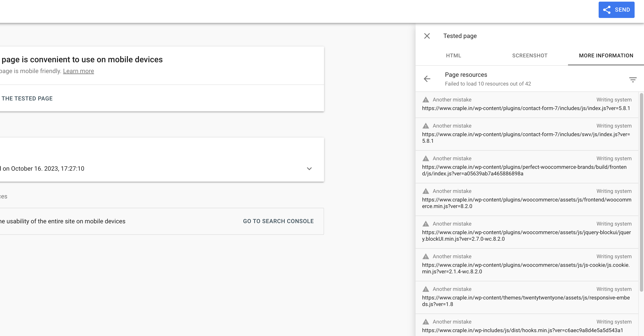Click GO TO SEARCH CONSOLE
This screenshot has width=644, height=336.
click(278, 221)
